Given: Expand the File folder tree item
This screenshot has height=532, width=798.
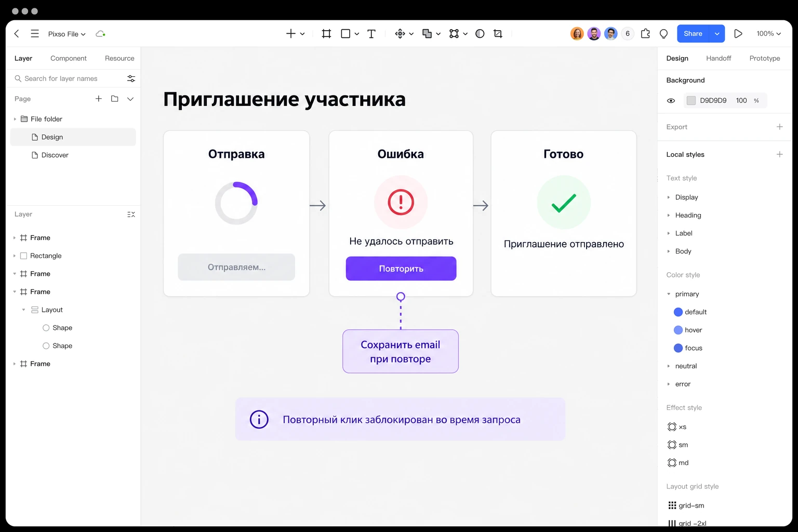Looking at the screenshot, I should (15, 119).
